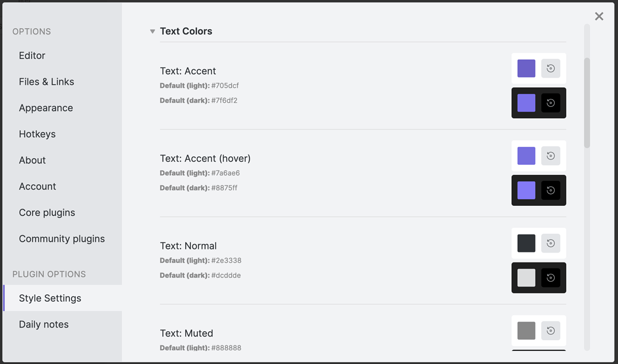
Task: Reset Text: Normal light color to default
Action: (x=551, y=243)
